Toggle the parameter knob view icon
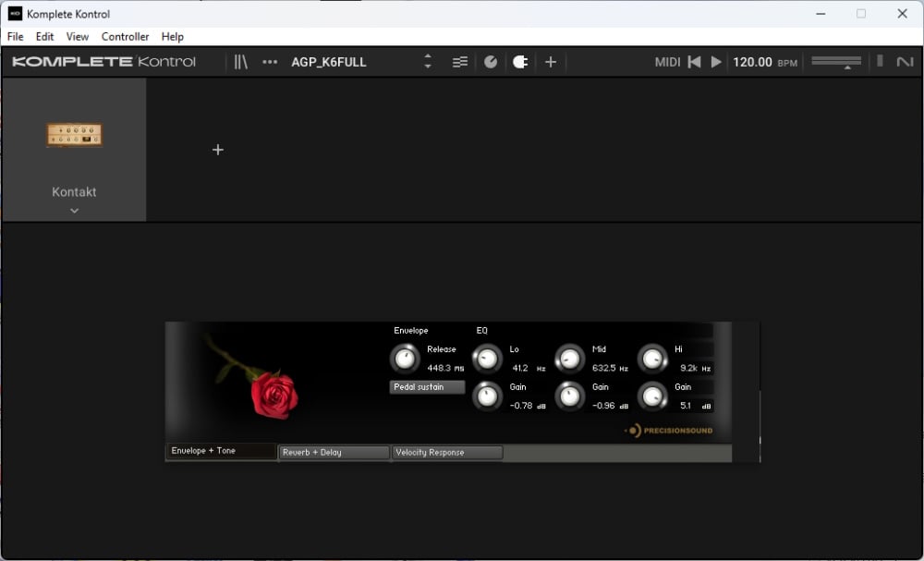Image resolution: width=924 pixels, height=561 pixels. tap(491, 62)
